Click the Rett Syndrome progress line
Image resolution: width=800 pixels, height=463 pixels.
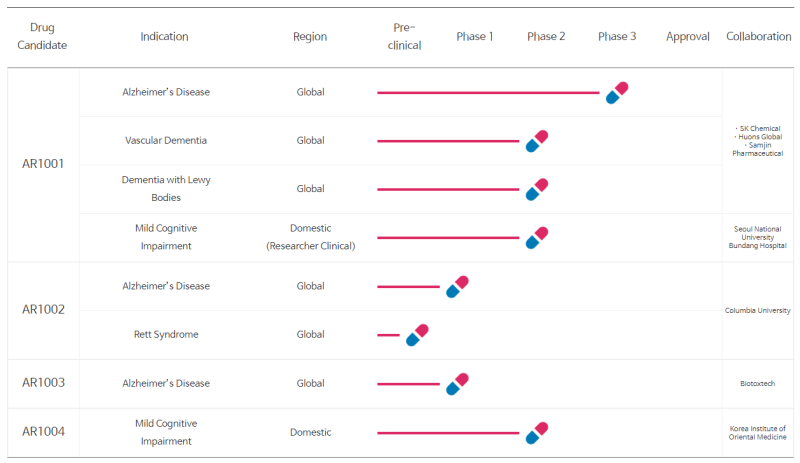point(388,335)
